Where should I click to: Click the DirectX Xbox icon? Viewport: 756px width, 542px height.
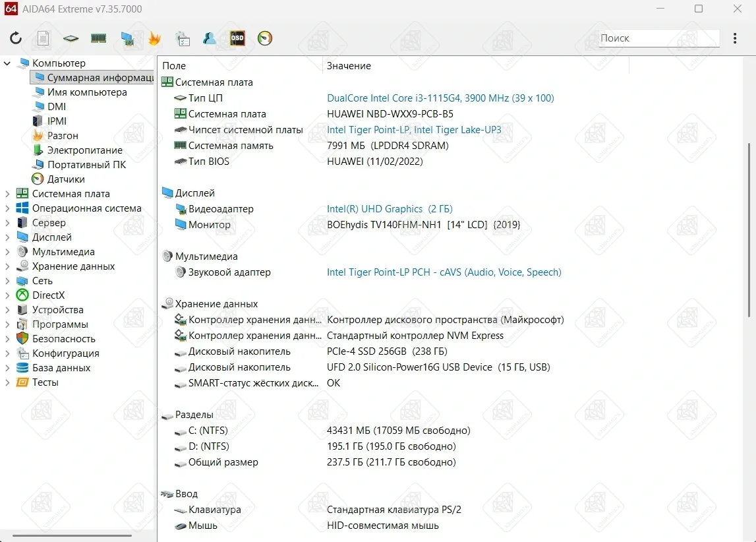pos(22,295)
